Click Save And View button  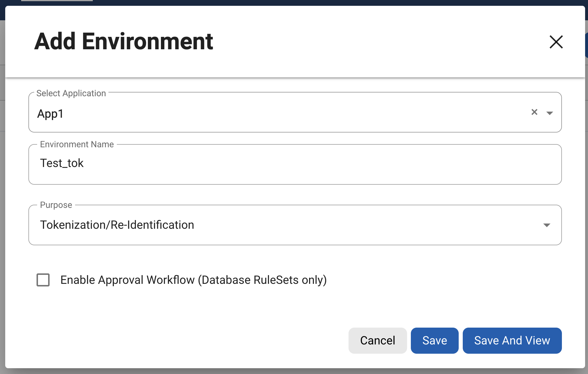(x=512, y=340)
